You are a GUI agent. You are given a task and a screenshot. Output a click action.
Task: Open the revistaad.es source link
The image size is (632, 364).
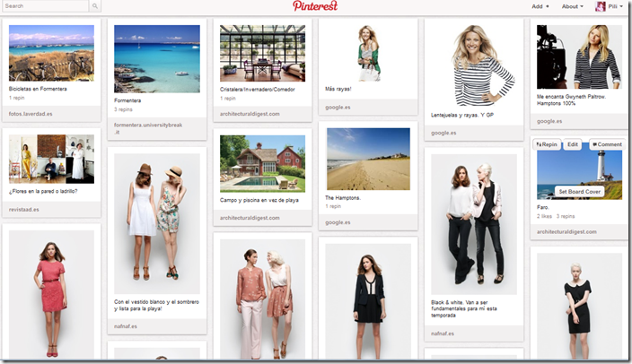coord(23,210)
